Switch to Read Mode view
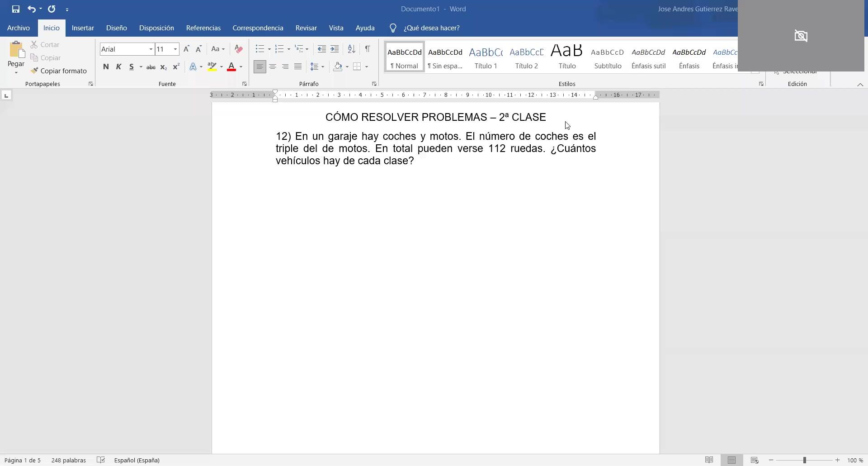 click(709, 460)
